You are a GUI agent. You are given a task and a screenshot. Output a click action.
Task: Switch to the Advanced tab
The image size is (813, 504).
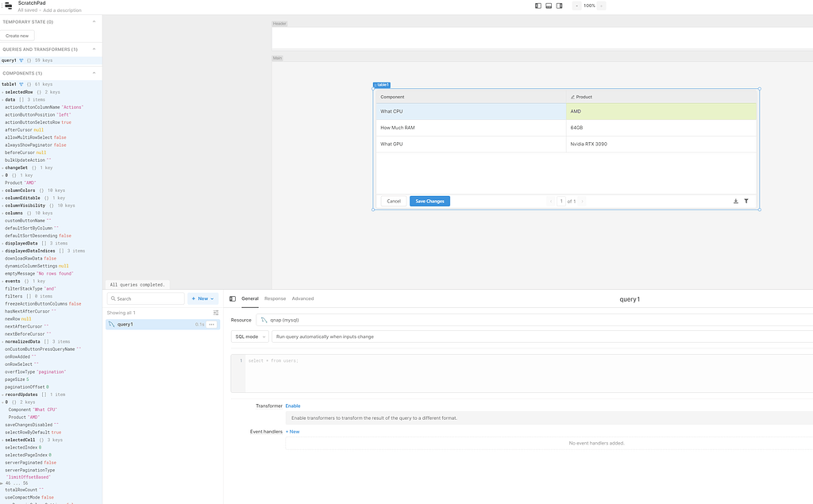(302, 299)
